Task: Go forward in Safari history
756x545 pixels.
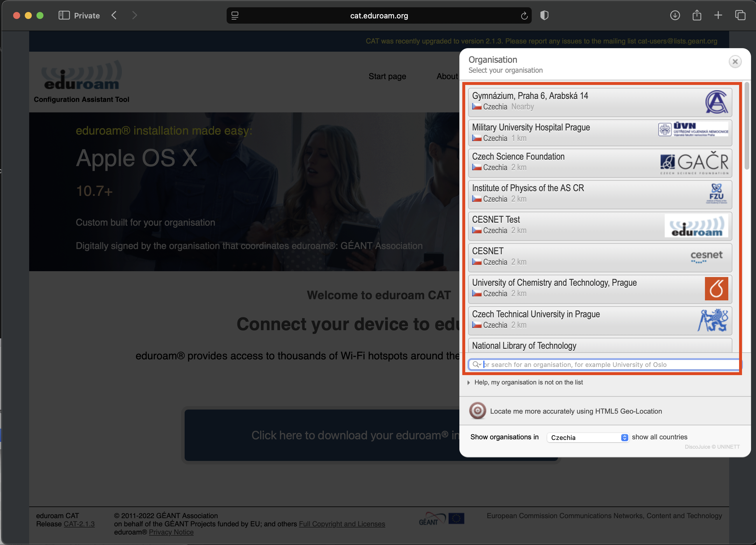Action: click(134, 15)
